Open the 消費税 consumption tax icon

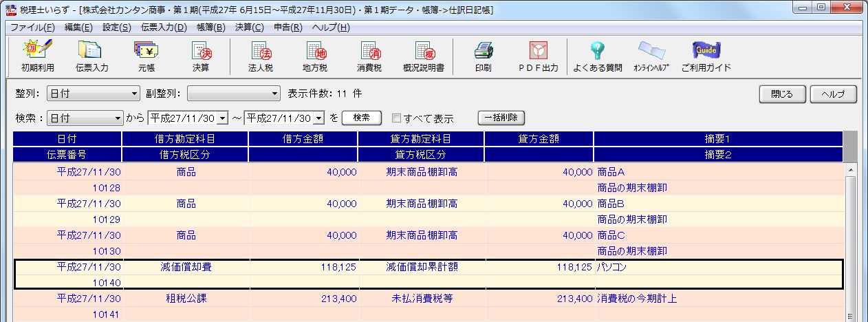point(369,56)
